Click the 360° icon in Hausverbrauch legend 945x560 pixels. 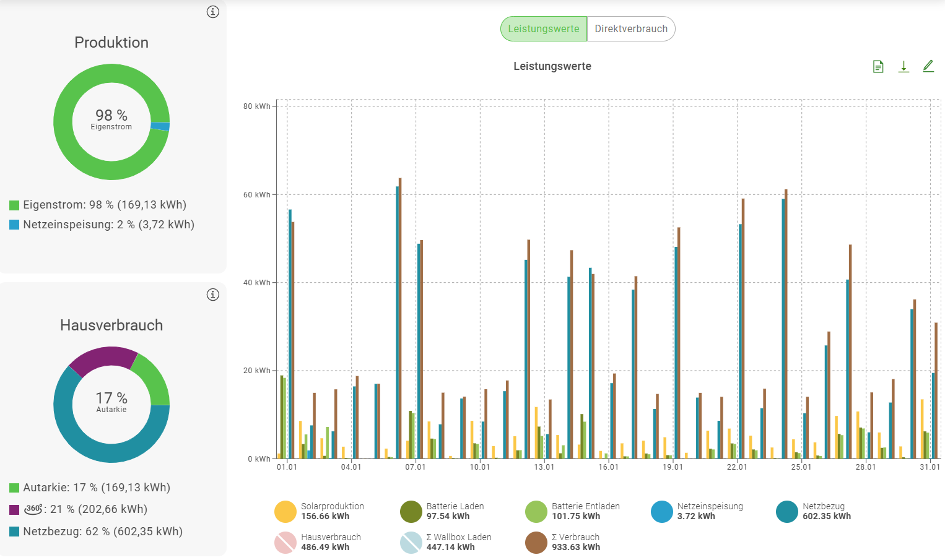33,509
